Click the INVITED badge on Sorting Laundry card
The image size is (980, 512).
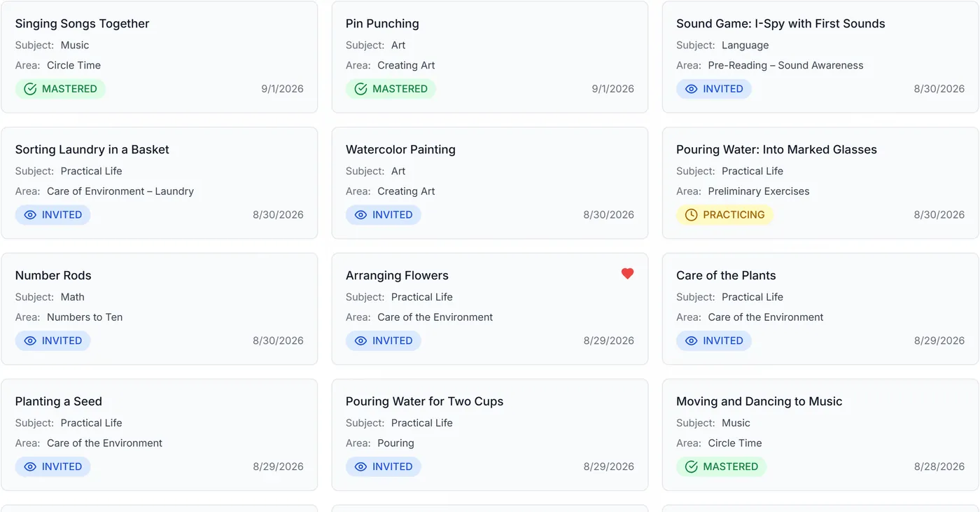click(x=53, y=215)
